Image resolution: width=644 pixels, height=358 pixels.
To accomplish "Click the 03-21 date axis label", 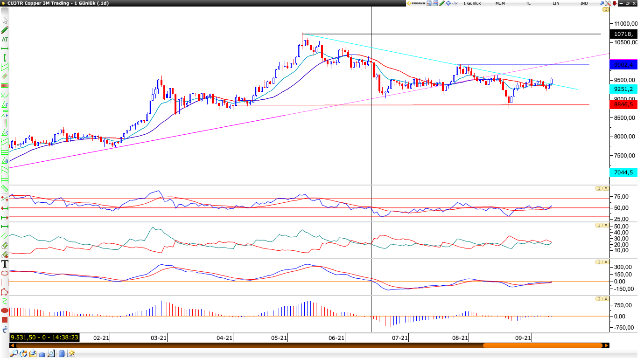I will click(159, 338).
